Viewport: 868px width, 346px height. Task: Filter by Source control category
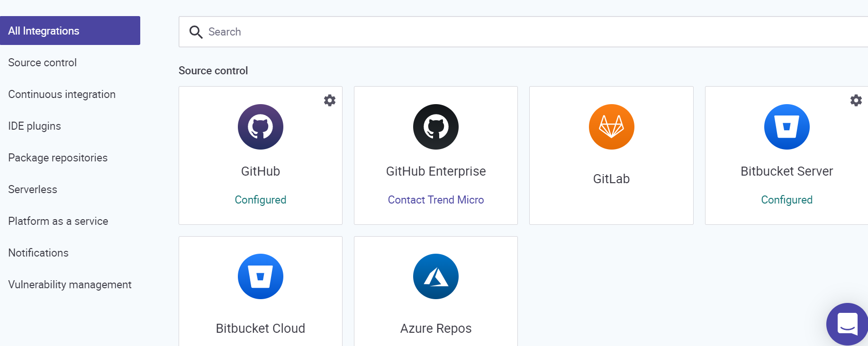click(42, 62)
